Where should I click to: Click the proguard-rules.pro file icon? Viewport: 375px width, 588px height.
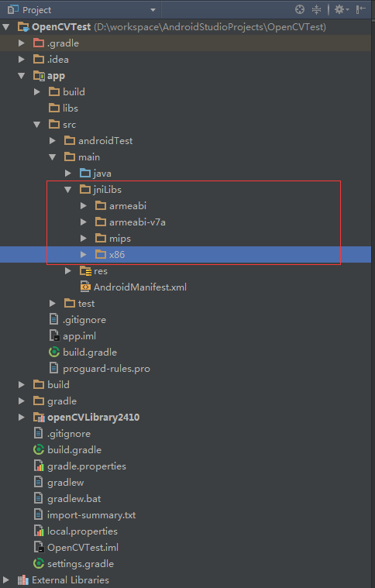click(54, 368)
